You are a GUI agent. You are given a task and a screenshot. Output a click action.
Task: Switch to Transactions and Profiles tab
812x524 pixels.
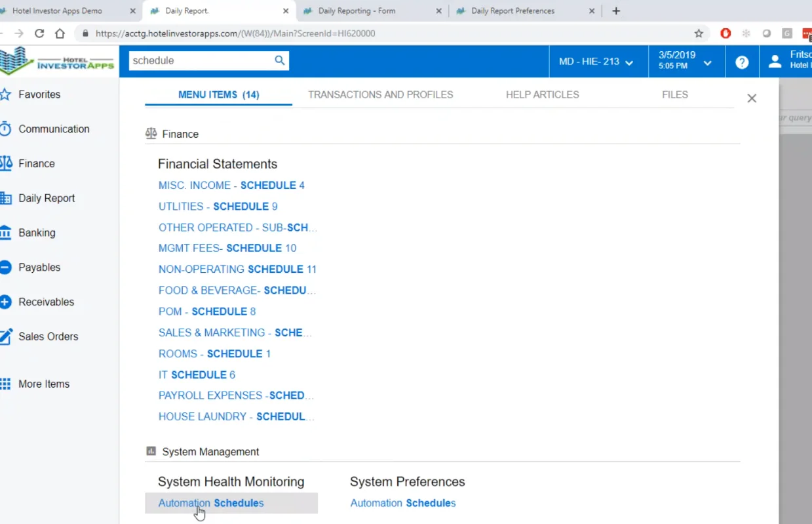[381, 94]
